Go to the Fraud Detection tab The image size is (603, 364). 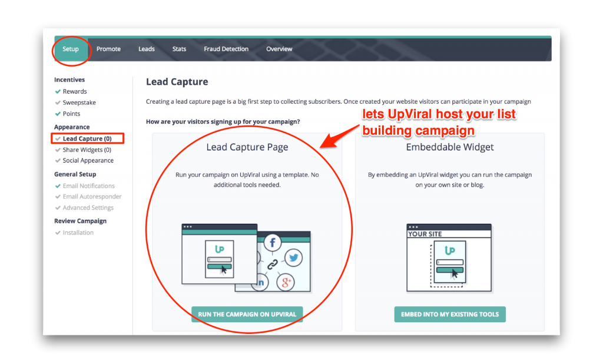(x=226, y=49)
